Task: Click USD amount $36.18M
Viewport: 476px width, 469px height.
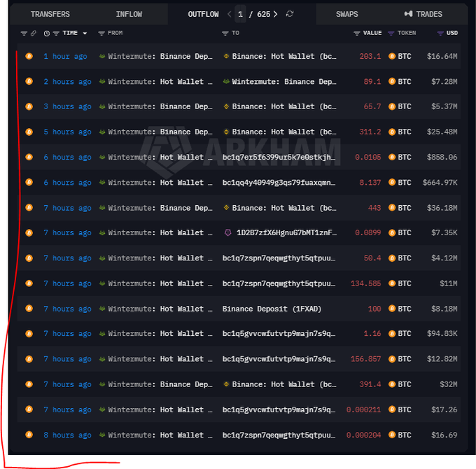Action: 442,208
